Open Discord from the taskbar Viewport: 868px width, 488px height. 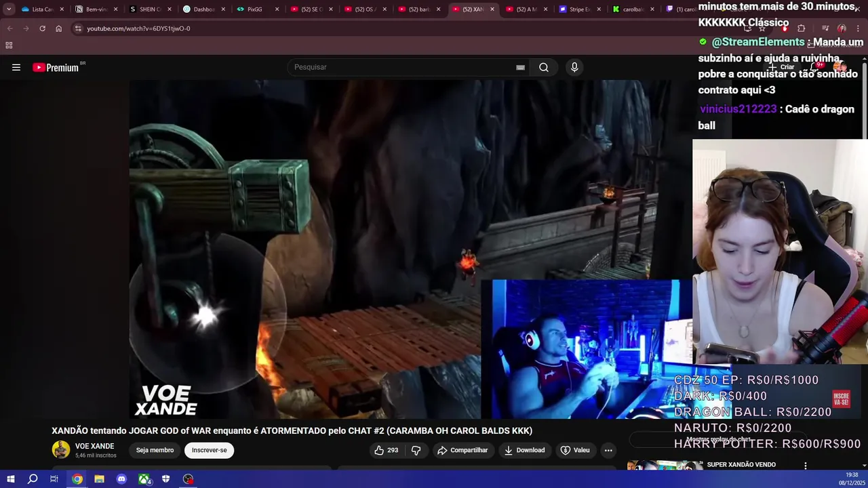(x=121, y=479)
